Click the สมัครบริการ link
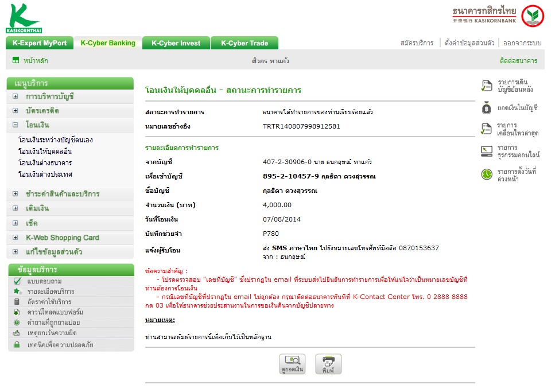Screen dimensions: 559x392 click(x=417, y=43)
